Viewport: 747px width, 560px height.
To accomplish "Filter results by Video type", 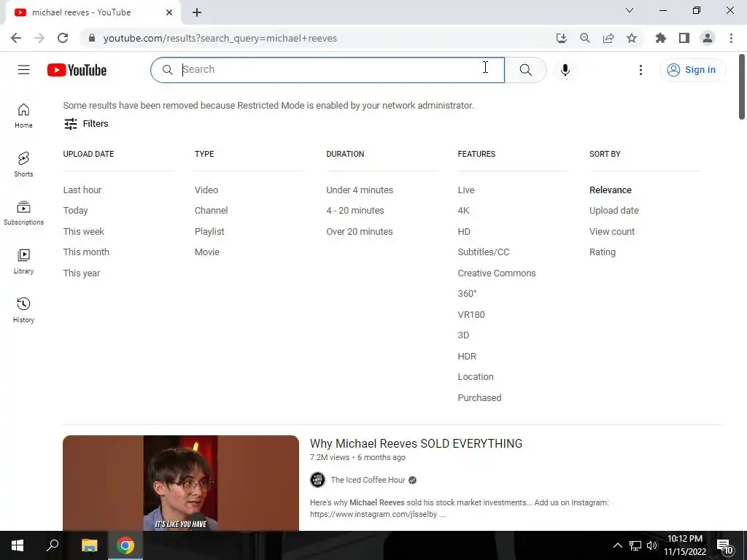I will (x=206, y=190).
